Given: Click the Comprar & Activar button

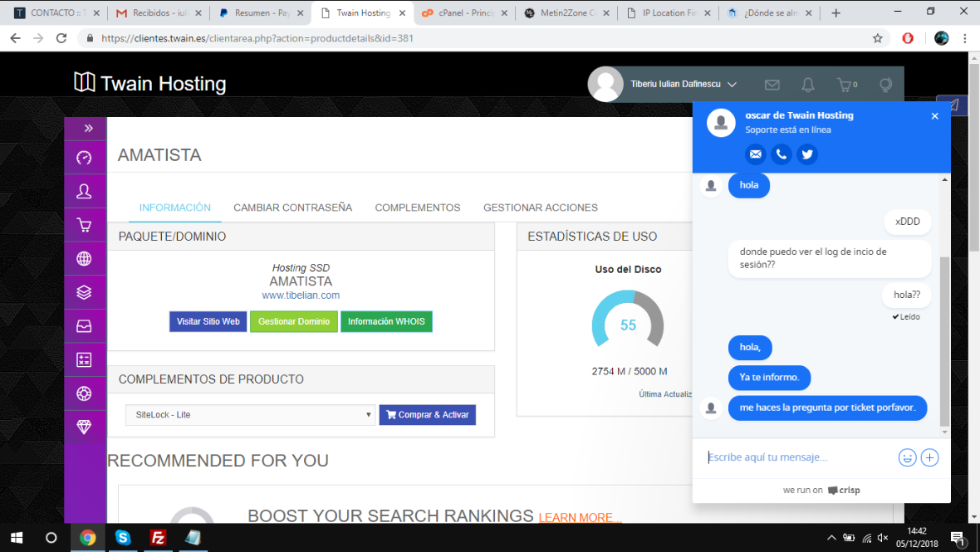Looking at the screenshot, I should click(428, 415).
